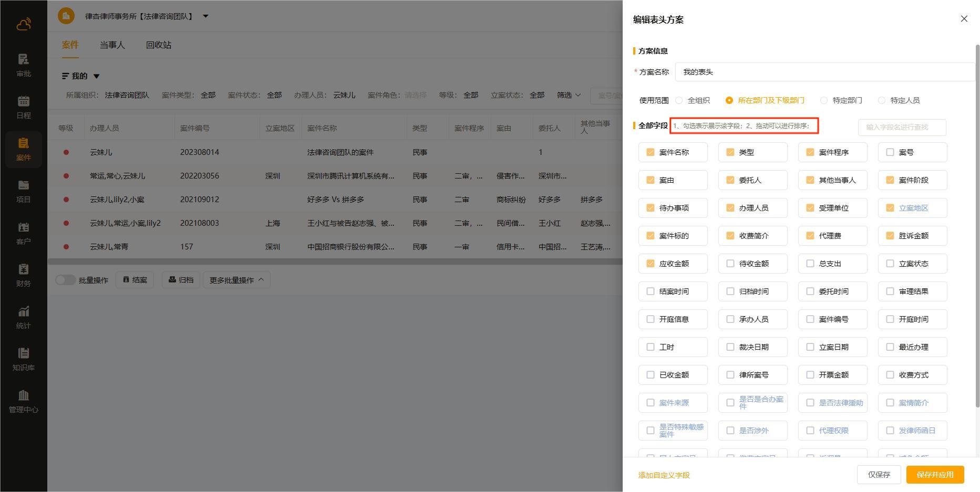Select the 全组织 usage scope radio
Viewport: 980px width, 492px height.
(x=679, y=100)
